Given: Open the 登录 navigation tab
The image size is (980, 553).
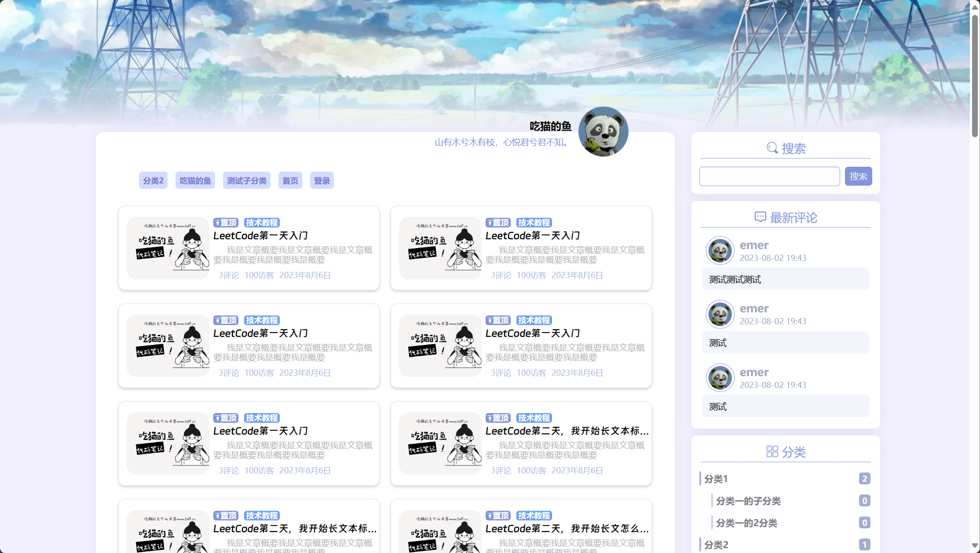Looking at the screenshot, I should pos(322,180).
